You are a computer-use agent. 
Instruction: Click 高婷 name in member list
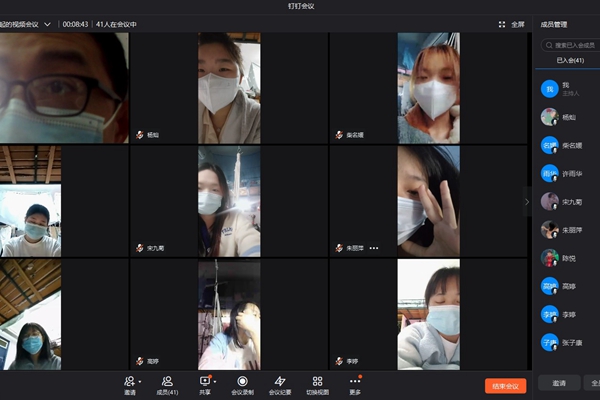pyautogui.click(x=569, y=286)
